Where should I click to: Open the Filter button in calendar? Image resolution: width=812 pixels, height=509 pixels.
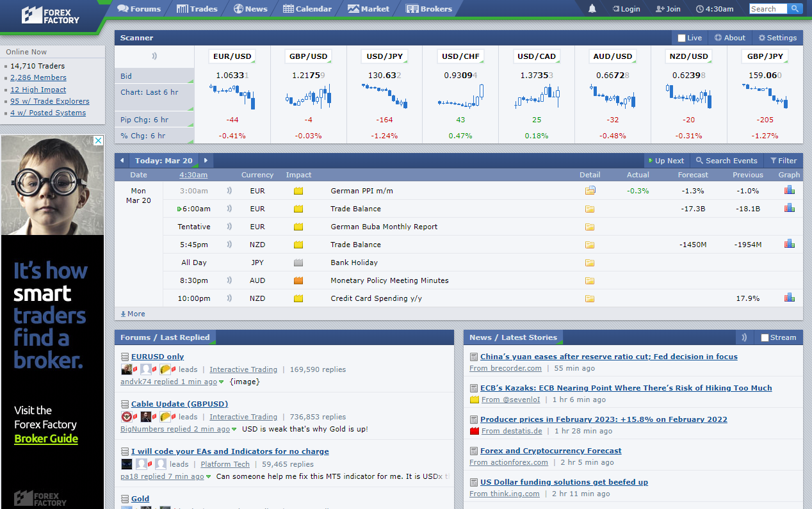point(783,161)
